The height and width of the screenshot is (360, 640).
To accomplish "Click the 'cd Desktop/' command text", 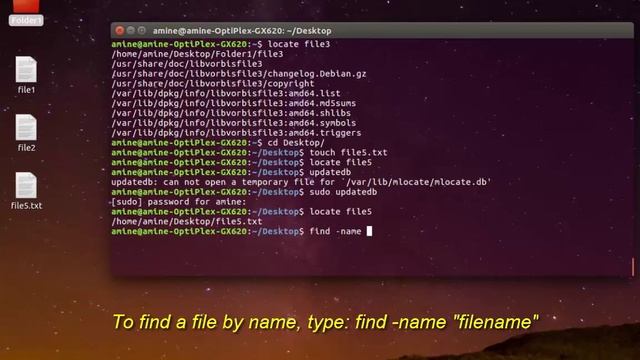I will click(x=296, y=143).
